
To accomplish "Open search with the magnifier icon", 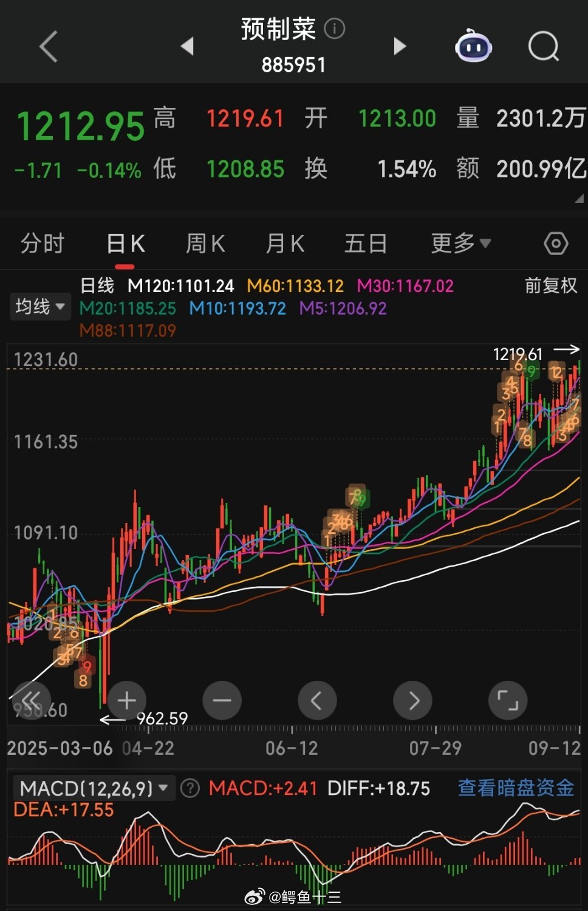I will pos(544,46).
